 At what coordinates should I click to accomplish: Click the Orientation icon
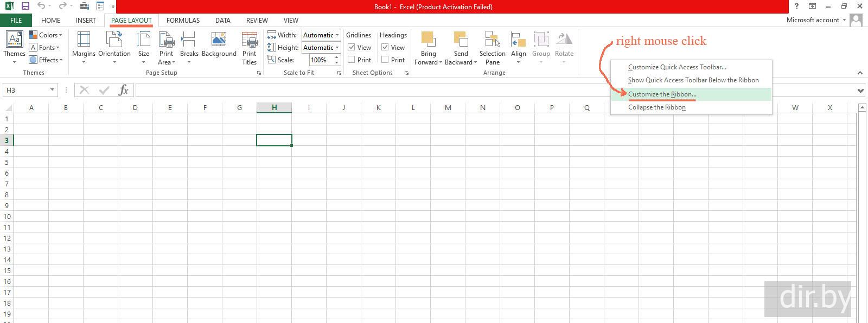[x=114, y=40]
